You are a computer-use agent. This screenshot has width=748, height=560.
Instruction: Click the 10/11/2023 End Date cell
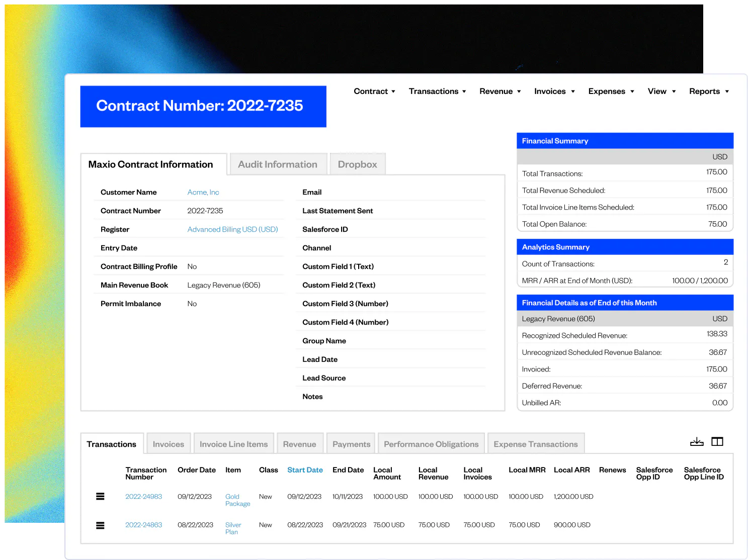tap(348, 497)
